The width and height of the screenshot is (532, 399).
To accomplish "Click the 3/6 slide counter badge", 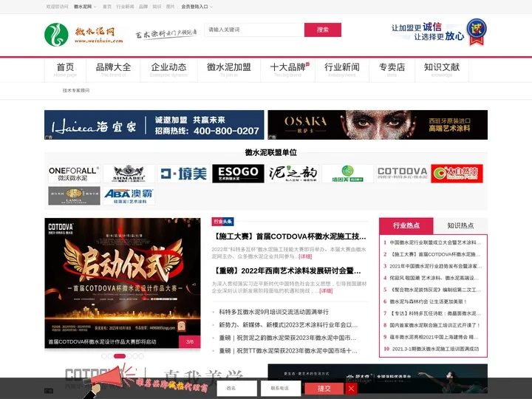I will click(190, 341).
